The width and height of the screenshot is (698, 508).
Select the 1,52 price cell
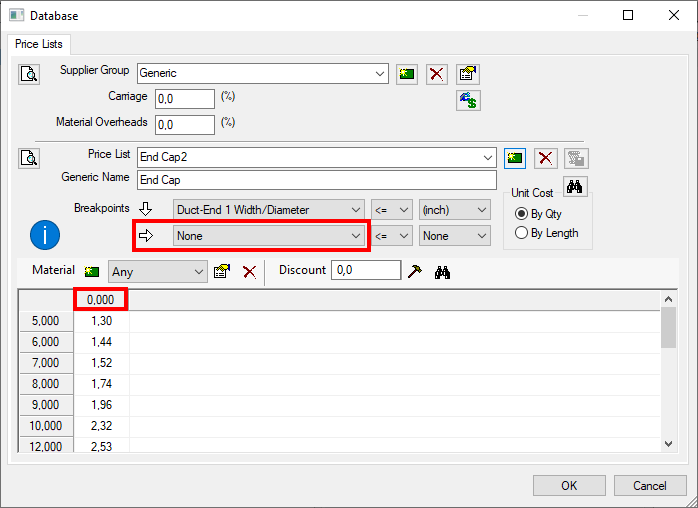101,363
